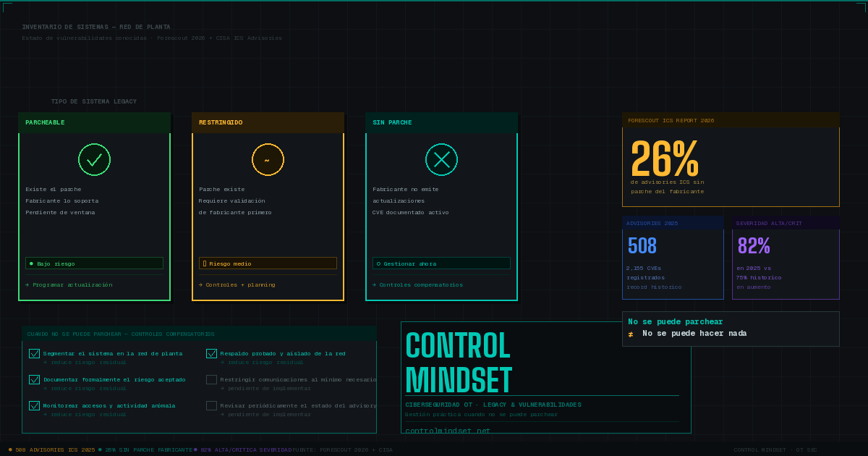Click the 'Bajo riesgo' risk badge

pos(94,263)
